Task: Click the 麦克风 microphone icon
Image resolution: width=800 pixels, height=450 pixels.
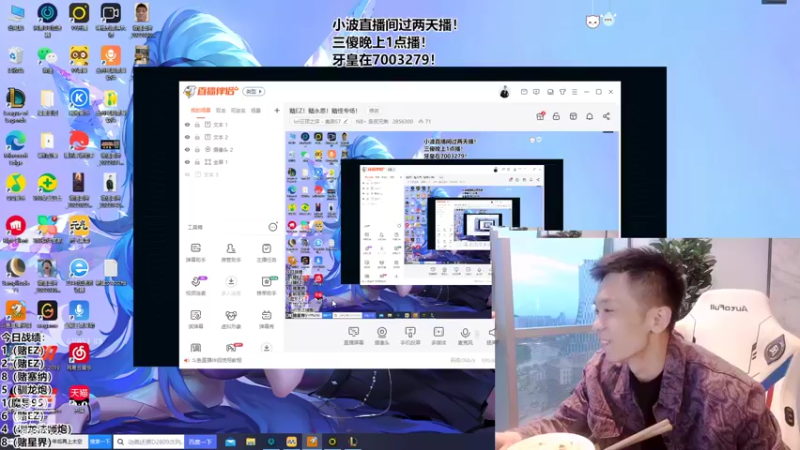Action: tap(465, 333)
